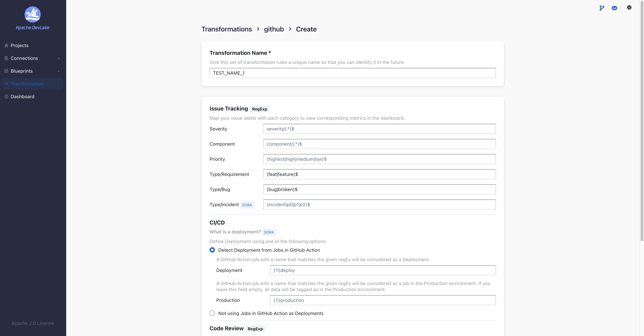Select Not using Jobs as Deployments

click(212, 313)
